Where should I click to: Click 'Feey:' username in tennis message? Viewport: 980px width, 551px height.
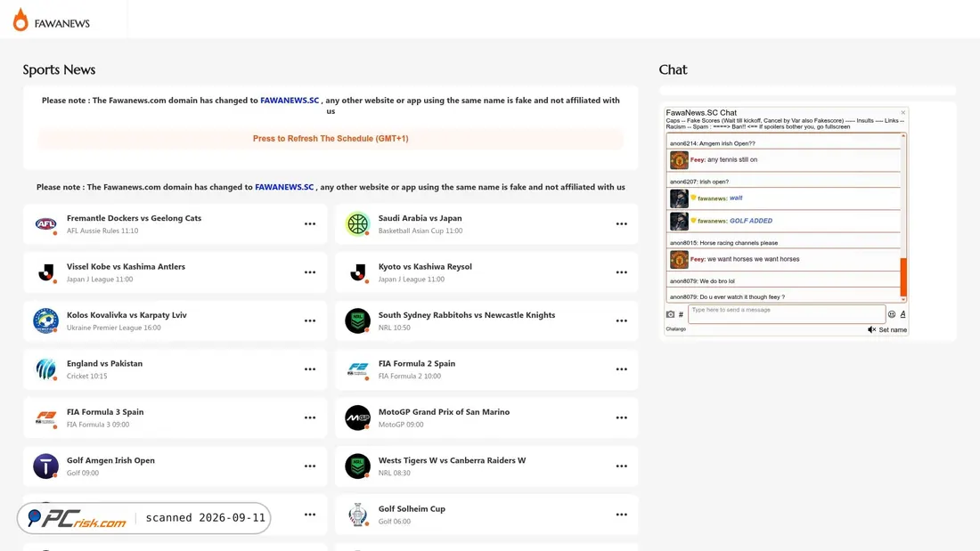(698, 160)
